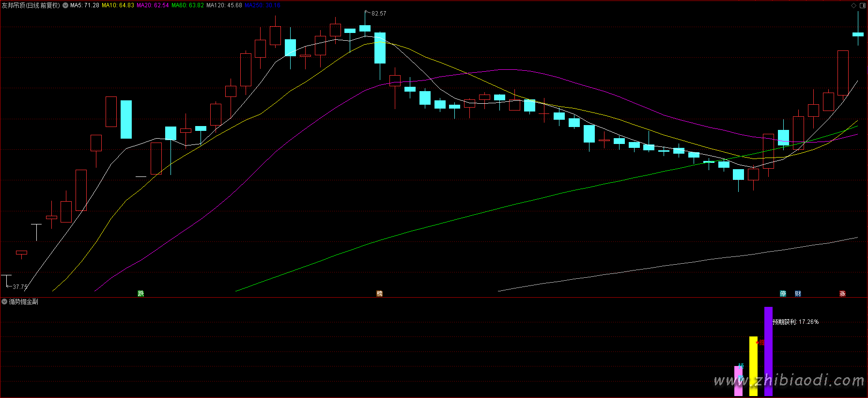Image resolution: width=868 pixels, height=398 pixels.
Task: Click the red star 掘 signal marker
Action: pos(760,343)
